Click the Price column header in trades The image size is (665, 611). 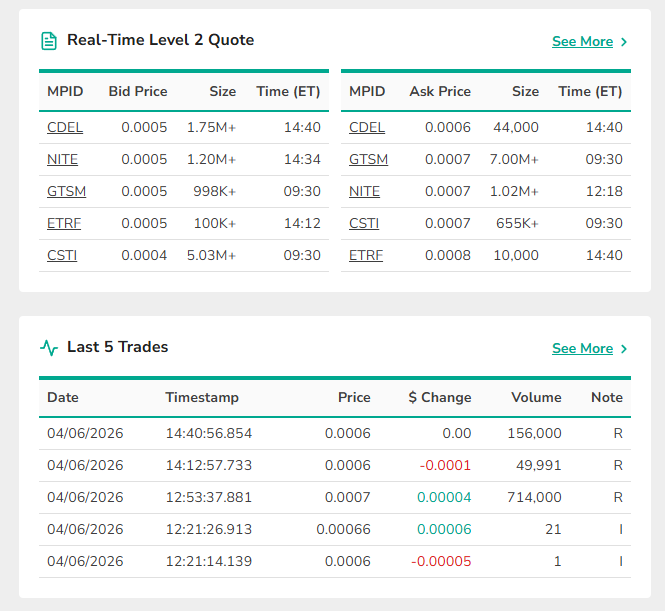coord(354,397)
